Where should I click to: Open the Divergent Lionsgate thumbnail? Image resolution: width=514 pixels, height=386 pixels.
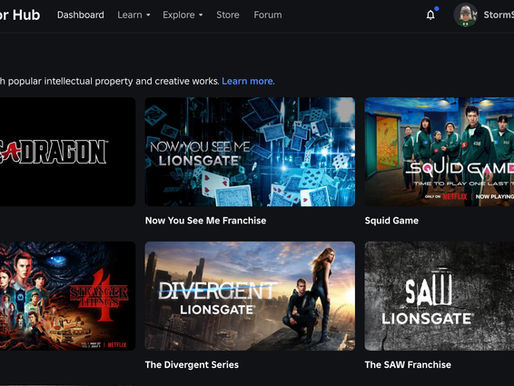pyautogui.click(x=250, y=296)
